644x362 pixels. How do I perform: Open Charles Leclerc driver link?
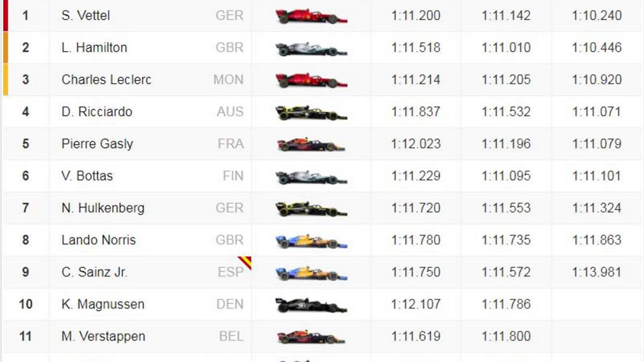[x=106, y=80]
